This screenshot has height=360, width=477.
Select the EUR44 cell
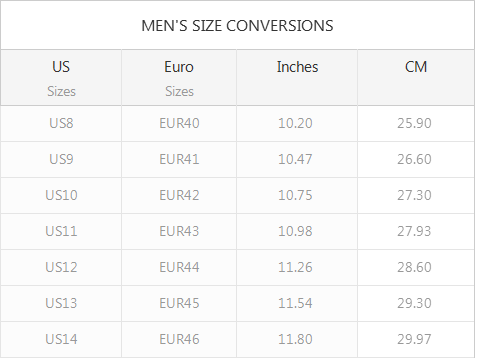pos(179,267)
